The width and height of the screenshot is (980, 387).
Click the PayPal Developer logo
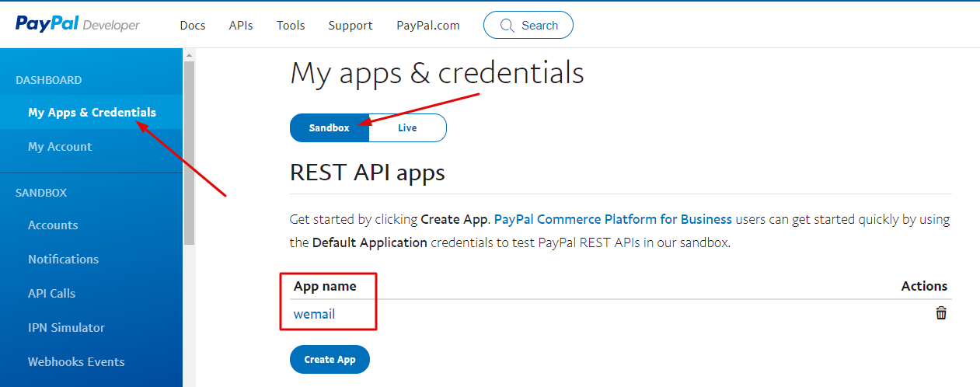pos(78,25)
